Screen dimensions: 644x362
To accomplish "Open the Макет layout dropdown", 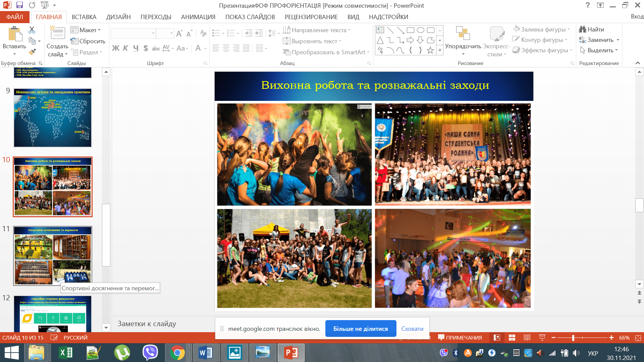I will pos(86,30).
